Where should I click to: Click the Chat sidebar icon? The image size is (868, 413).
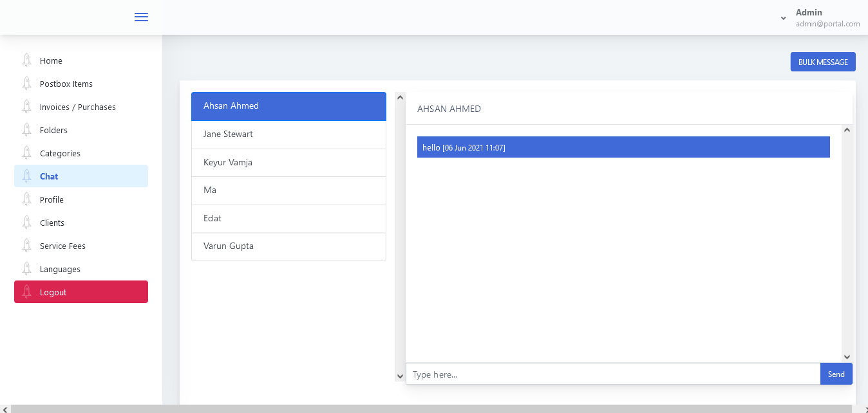pos(26,175)
